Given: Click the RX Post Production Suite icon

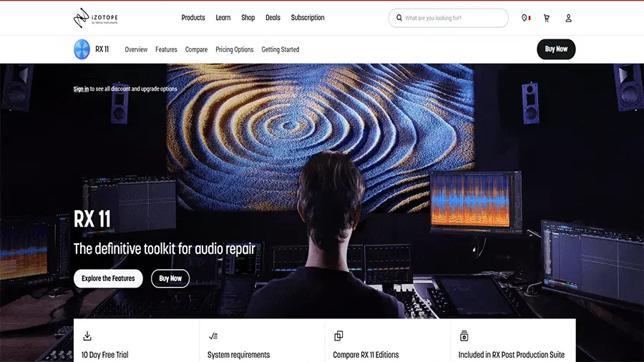Looking at the screenshot, I should point(464,336).
